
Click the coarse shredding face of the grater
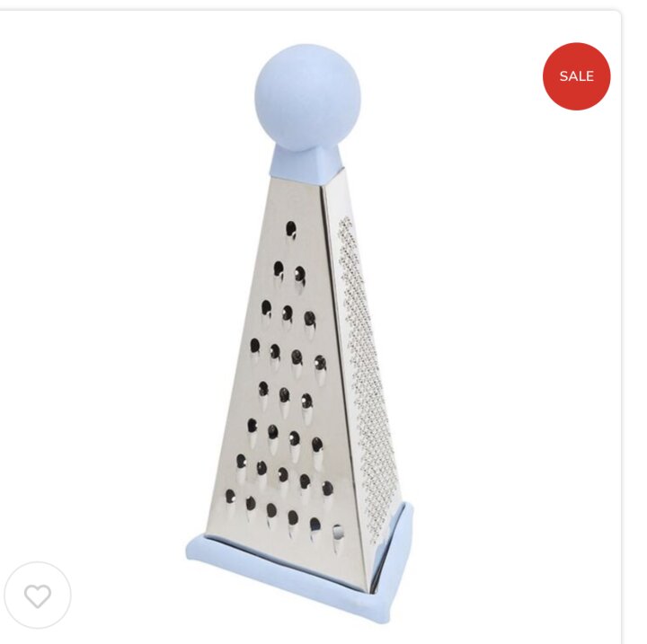click(285, 371)
